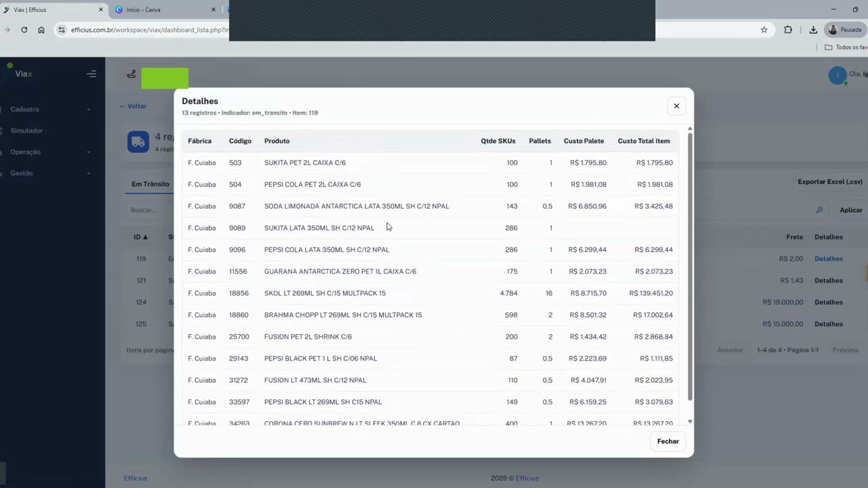Select SKOL LT 269ML SH C/15 MULTPACK 15
This screenshot has width=868, height=488.
[325, 293]
